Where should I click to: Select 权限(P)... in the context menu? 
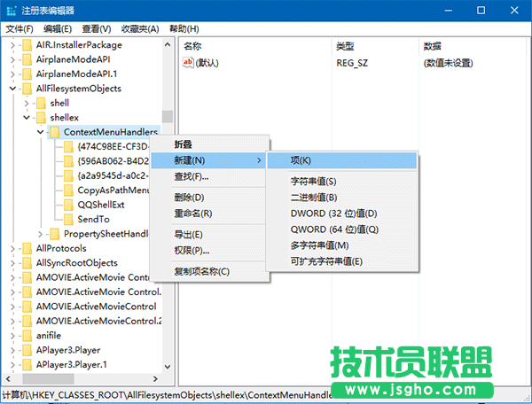[191, 250]
